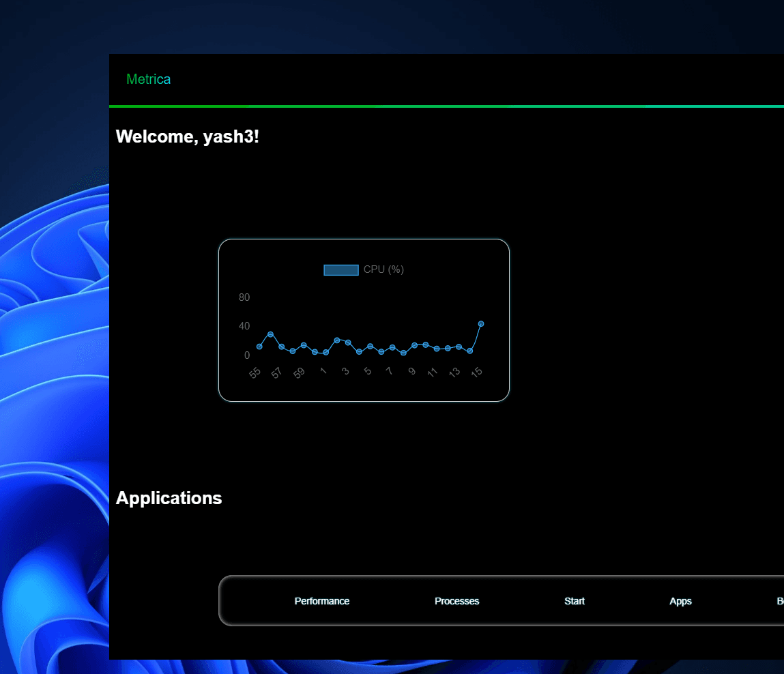Image resolution: width=784 pixels, height=674 pixels.
Task: Click the blue legend color swatch
Action: pos(340,269)
